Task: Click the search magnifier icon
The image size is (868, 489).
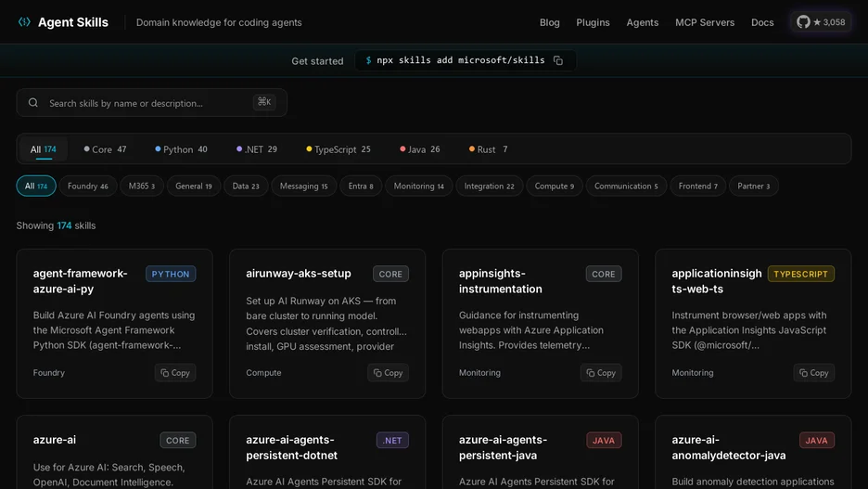Action: [33, 102]
